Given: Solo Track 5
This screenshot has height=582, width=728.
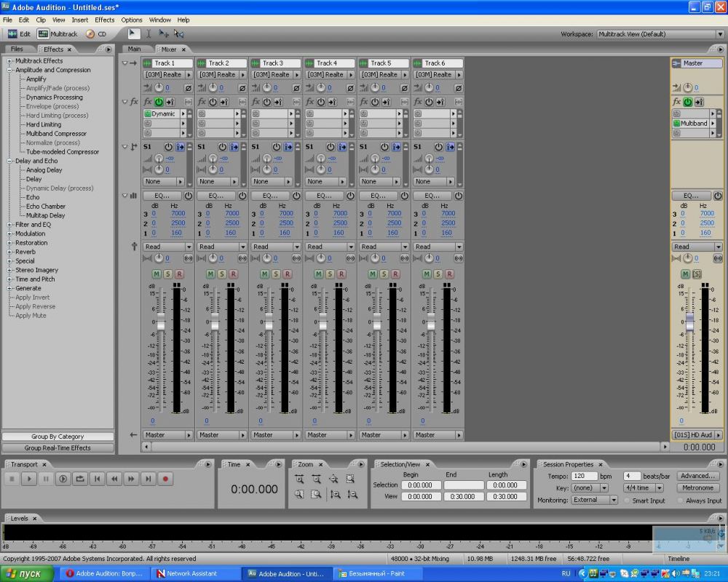Looking at the screenshot, I should [384, 274].
